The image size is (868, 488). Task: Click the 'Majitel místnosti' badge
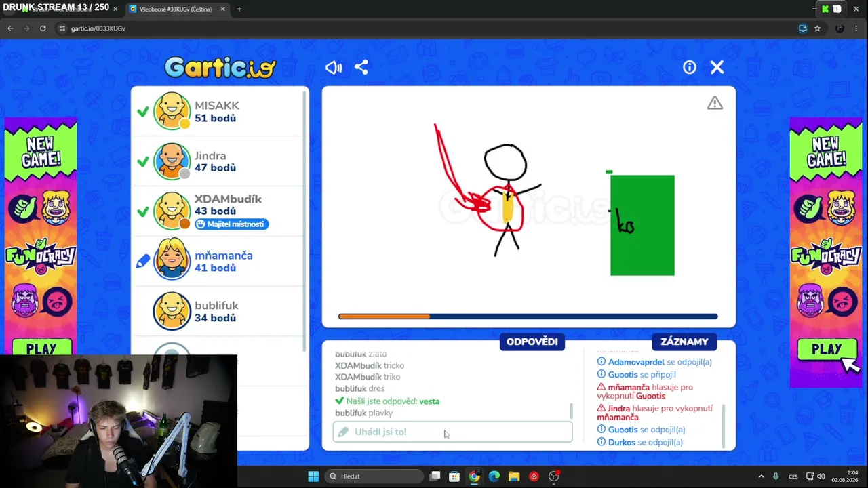point(232,224)
